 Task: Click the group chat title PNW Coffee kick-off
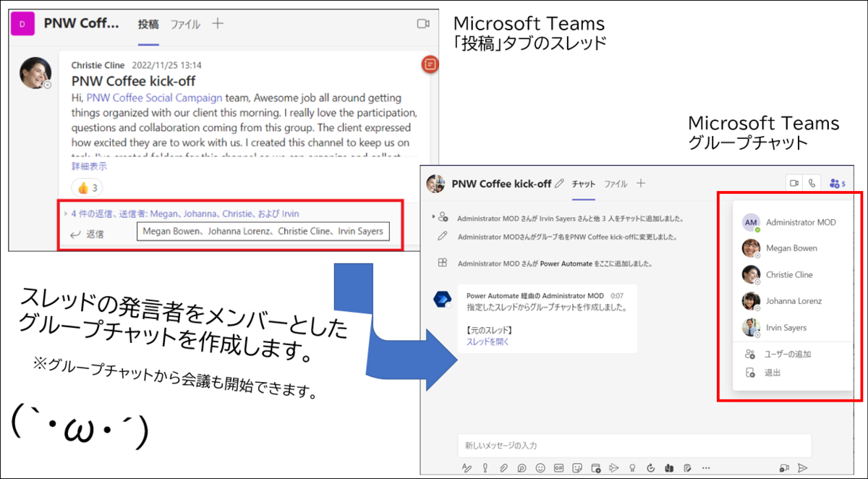[501, 184]
